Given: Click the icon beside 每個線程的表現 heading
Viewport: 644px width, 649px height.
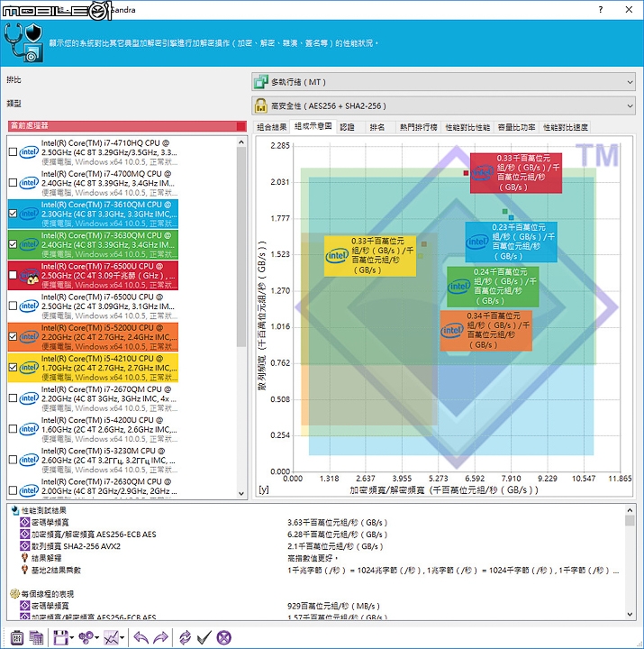Looking at the screenshot, I should 15,594.
